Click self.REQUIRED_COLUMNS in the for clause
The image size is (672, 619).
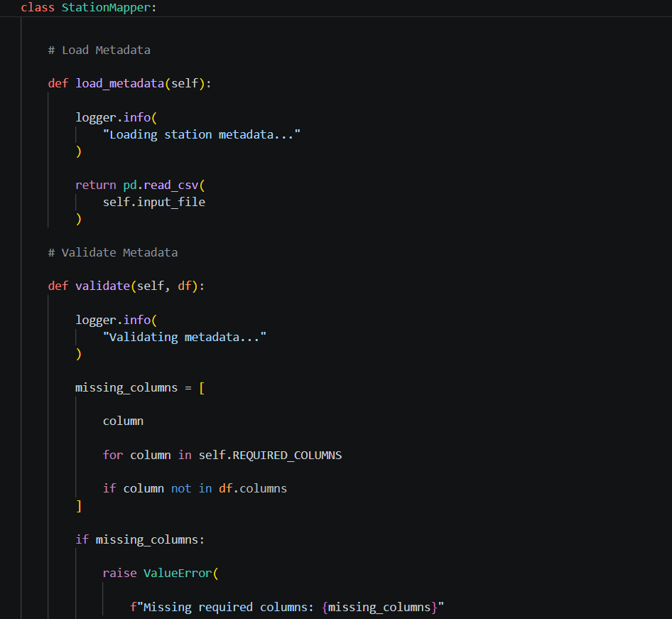point(270,456)
